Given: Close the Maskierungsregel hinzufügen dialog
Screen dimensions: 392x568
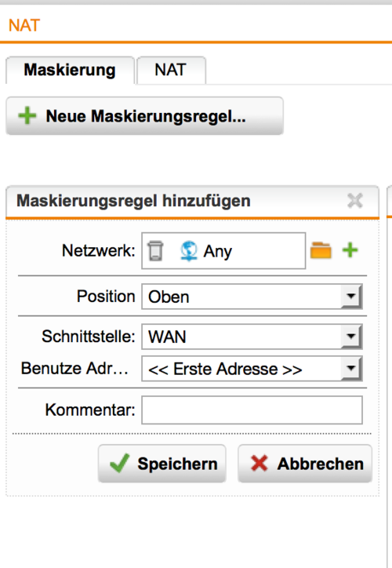Looking at the screenshot, I should pos(354,200).
